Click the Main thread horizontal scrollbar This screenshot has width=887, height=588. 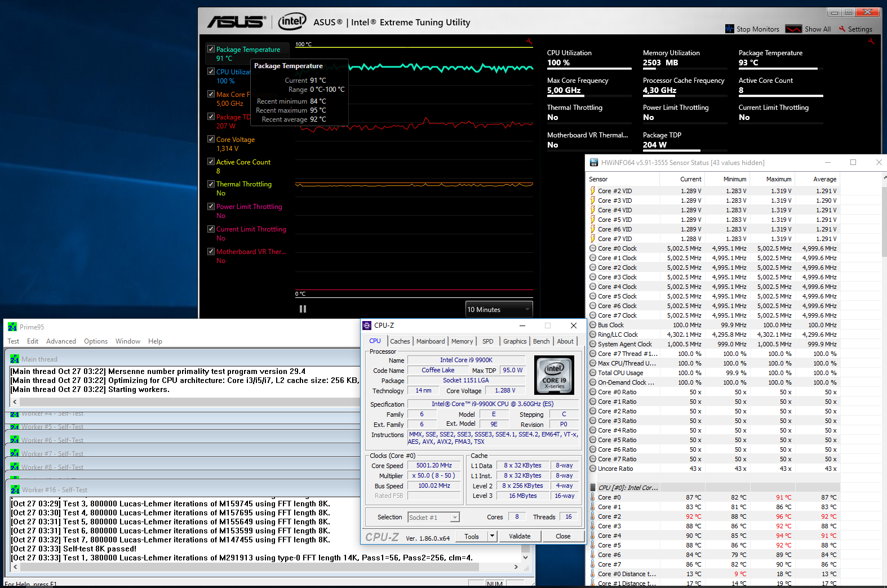[x=186, y=402]
